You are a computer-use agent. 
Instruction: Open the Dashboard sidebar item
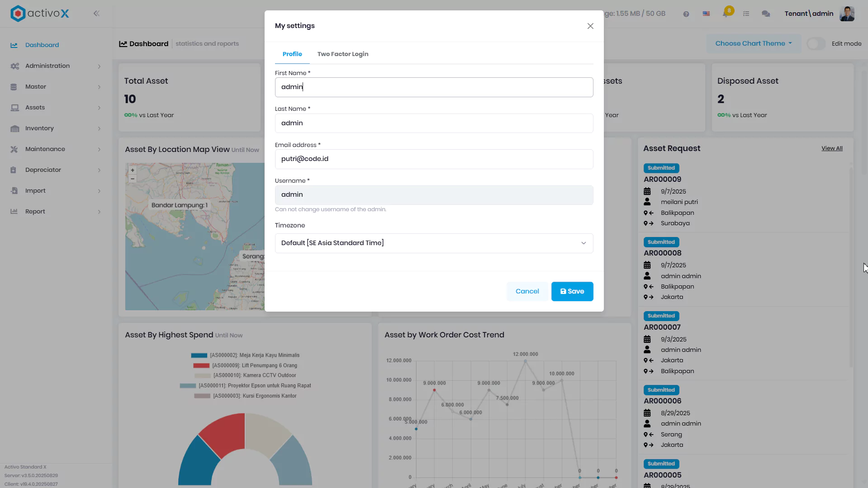coord(42,45)
